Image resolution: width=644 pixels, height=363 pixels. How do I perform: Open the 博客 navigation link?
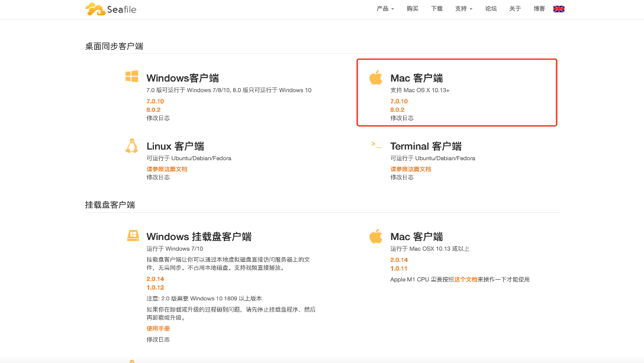click(x=539, y=9)
